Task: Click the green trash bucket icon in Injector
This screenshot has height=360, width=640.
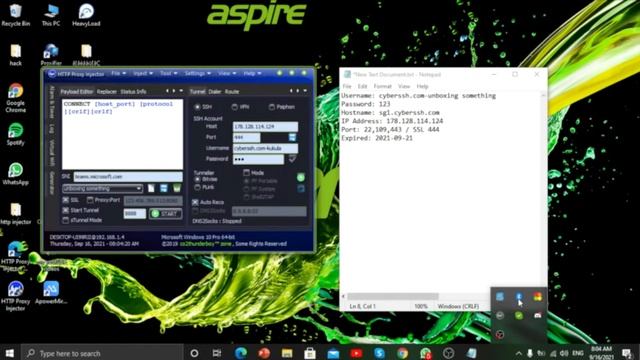Action: pos(176,188)
